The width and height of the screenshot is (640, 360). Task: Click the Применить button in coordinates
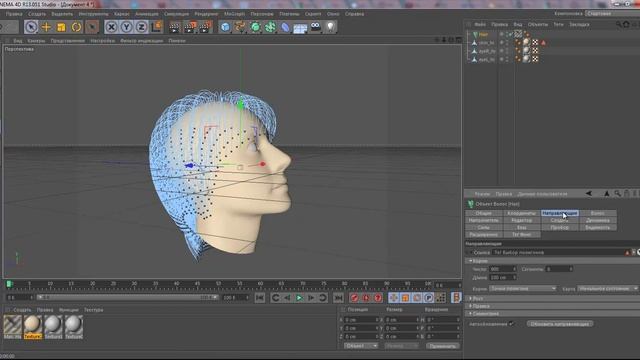pyautogui.click(x=442, y=346)
